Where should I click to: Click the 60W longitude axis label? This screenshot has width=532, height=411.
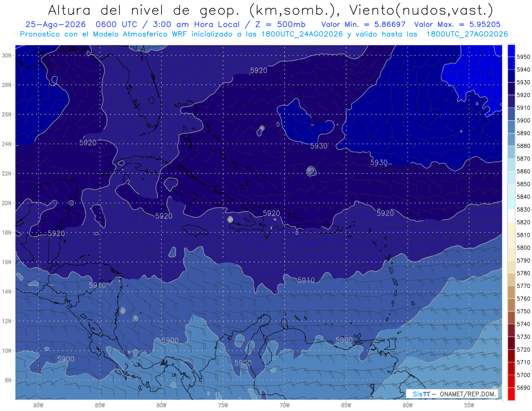tap(408, 405)
